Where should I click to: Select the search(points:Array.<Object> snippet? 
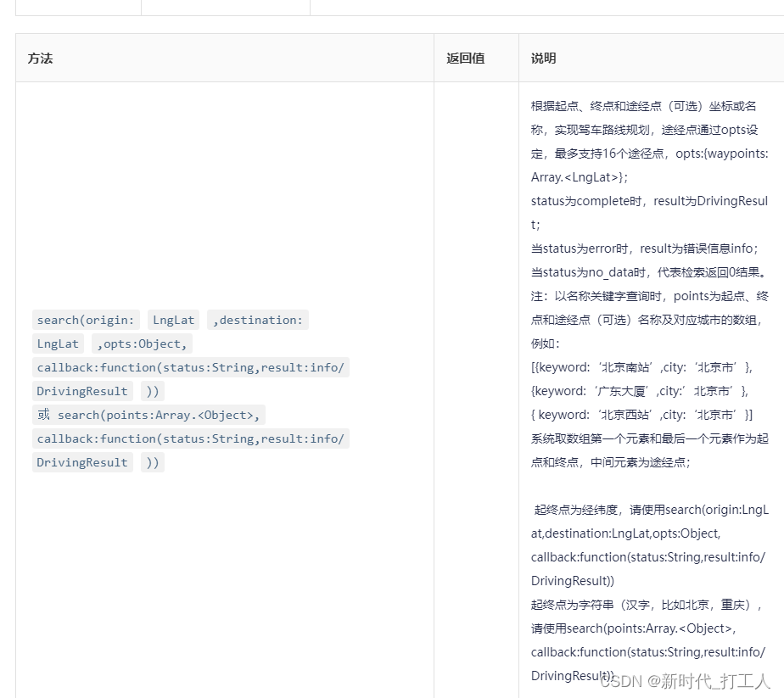tap(158, 415)
